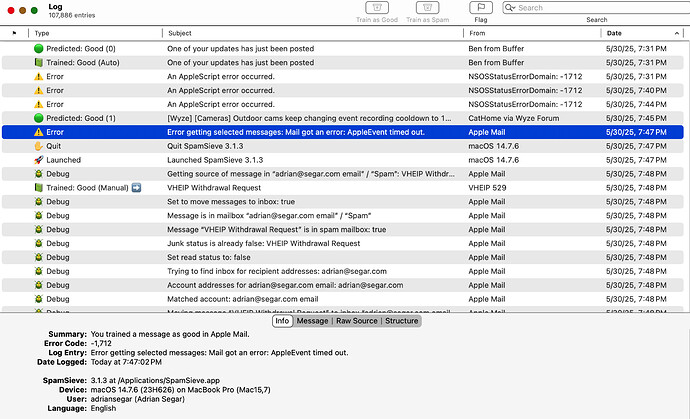Click the green book icon for Trained: Good (Manual)
The width and height of the screenshot is (690, 419).
coord(39,188)
